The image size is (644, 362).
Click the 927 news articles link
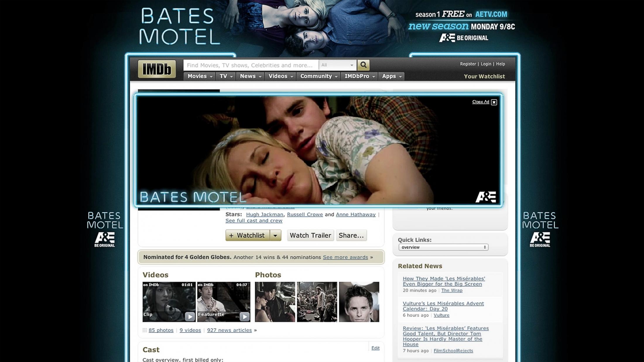click(229, 330)
